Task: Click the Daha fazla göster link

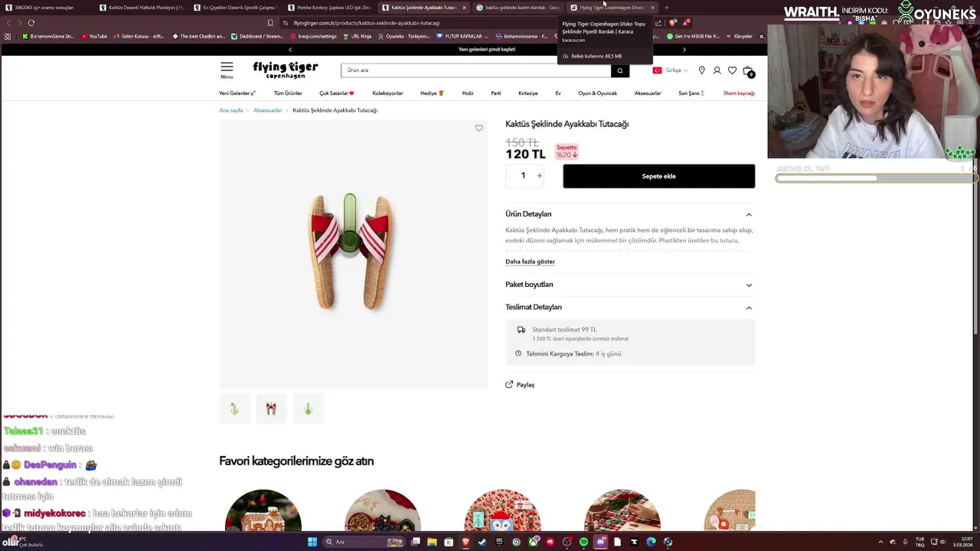Action: pyautogui.click(x=530, y=262)
